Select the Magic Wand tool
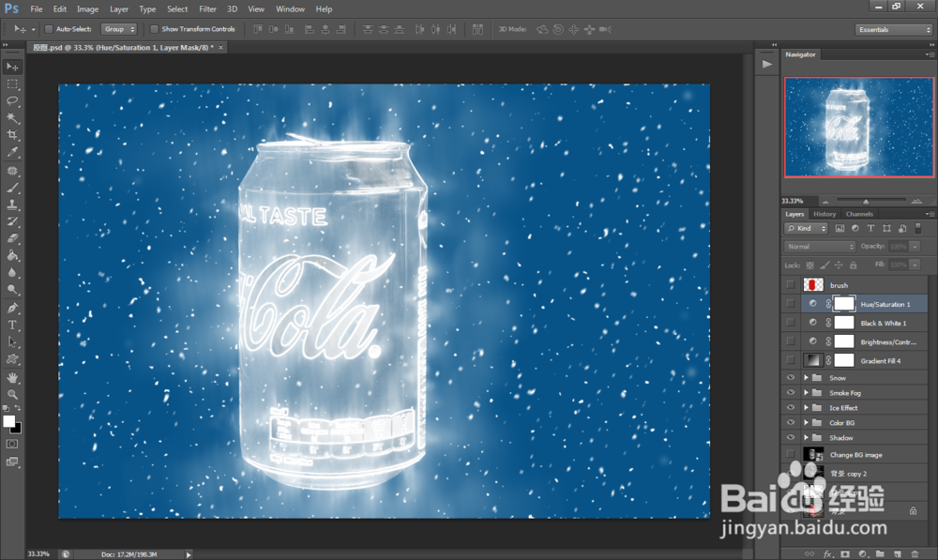 click(x=12, y=118)
